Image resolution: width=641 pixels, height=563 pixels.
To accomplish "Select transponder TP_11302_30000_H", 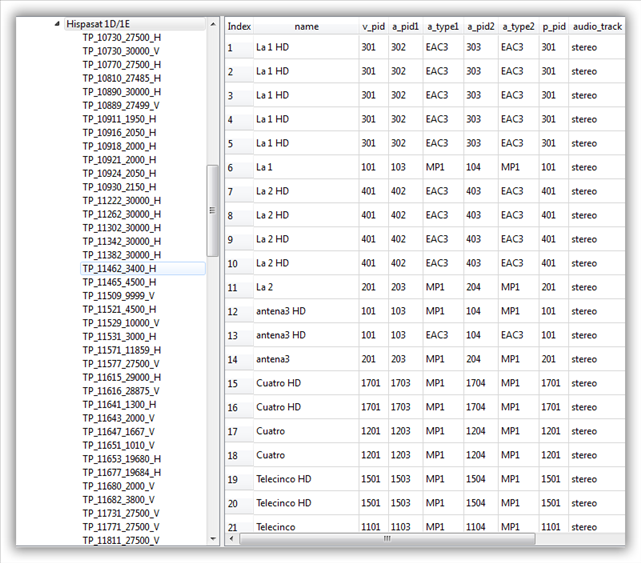I will click(x=122, y=228).
